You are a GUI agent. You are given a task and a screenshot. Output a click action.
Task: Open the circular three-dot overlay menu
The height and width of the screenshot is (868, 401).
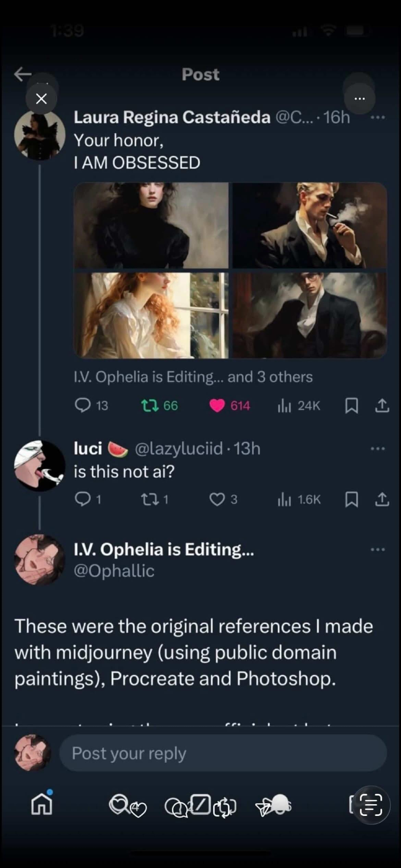(359, 99)
